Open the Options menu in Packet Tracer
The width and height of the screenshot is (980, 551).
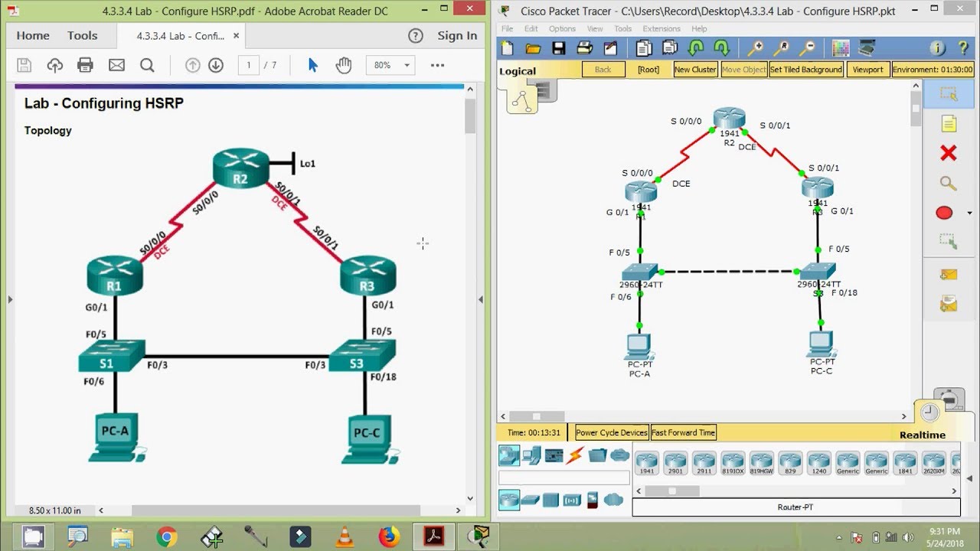click(562, 29)
